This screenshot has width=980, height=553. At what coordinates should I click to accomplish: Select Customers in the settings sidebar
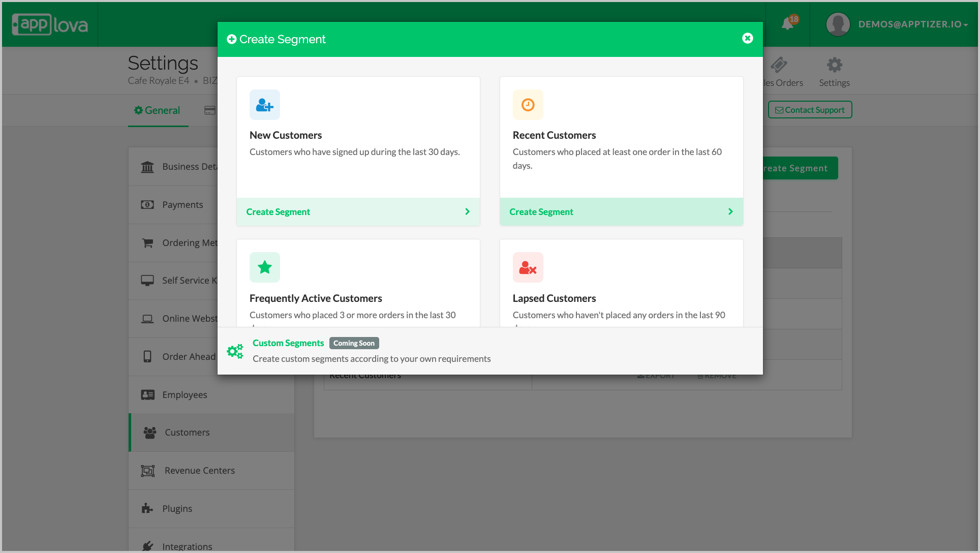[x=187, y=433]
